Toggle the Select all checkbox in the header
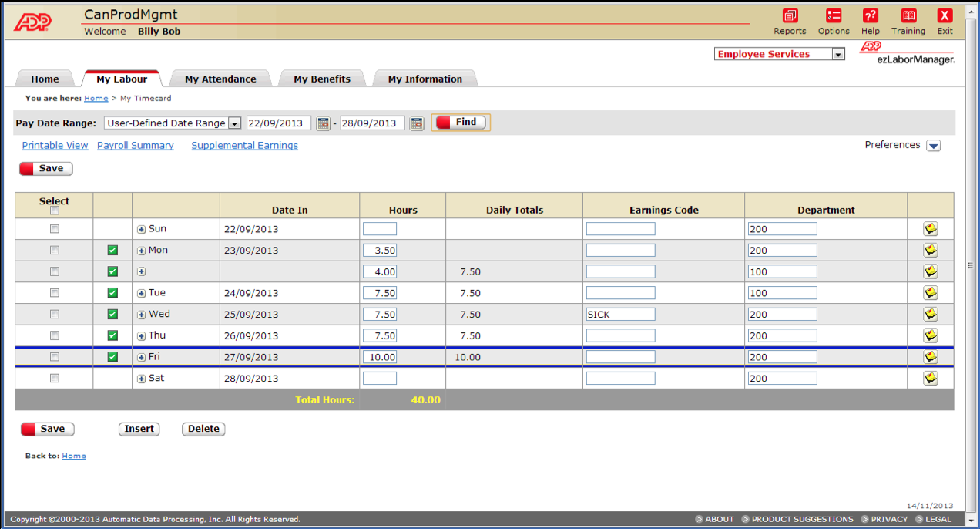 [54, 211]
